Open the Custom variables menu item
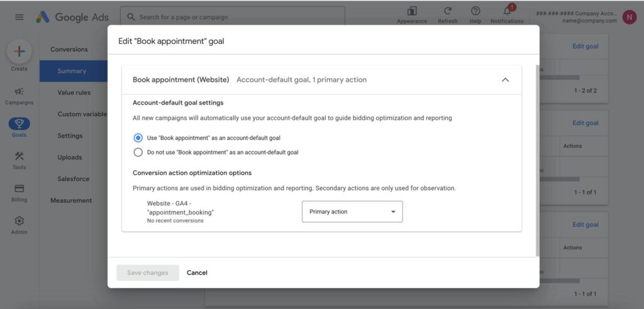Viewport: 644px width, 309px height. (82, 114)
